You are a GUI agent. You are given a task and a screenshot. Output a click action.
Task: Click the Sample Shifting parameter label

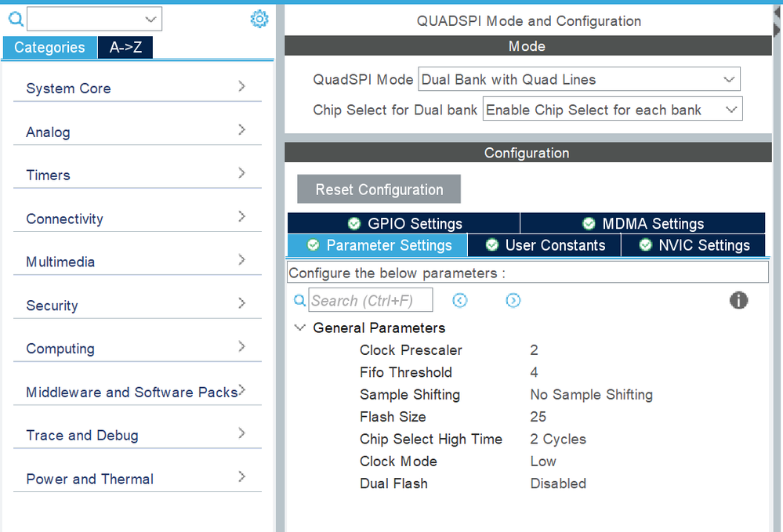410,395
